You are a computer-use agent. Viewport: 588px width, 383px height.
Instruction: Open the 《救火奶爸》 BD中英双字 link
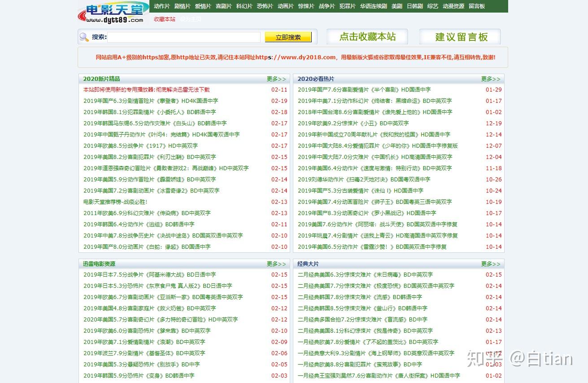pos(150,308)
